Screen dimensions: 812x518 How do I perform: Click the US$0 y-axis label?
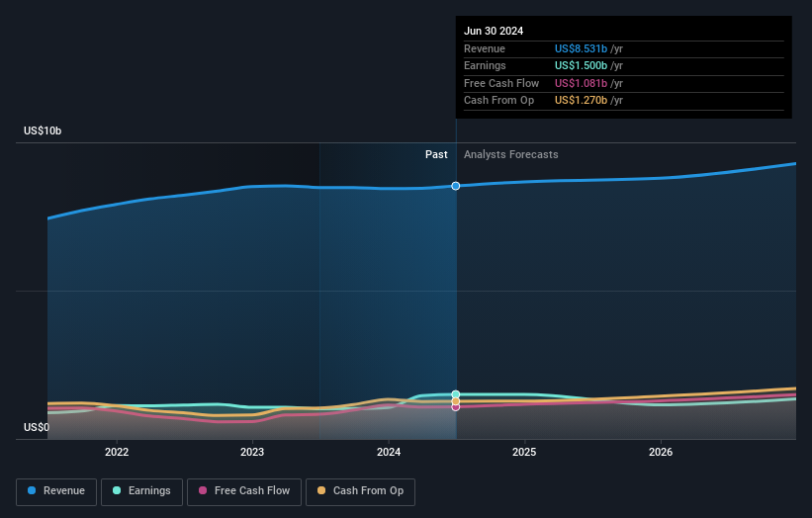coord(37,427)
